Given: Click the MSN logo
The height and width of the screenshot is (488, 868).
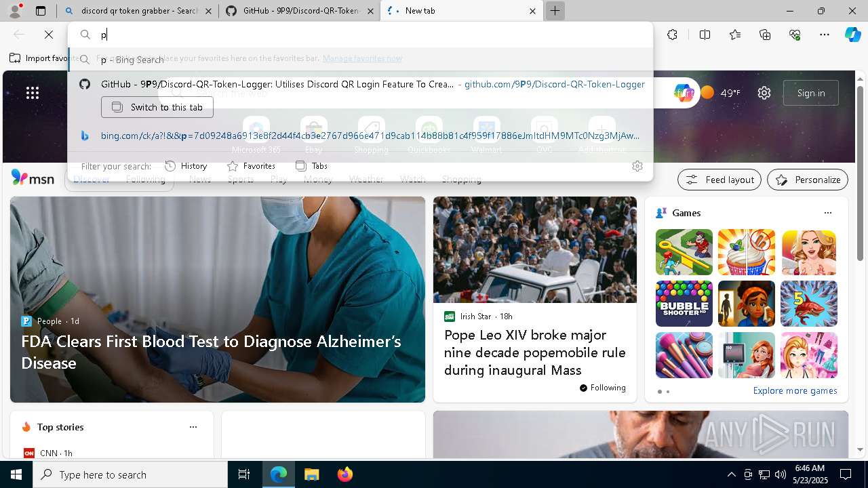Looking at the screenshot, I should (x=33, y=178).
